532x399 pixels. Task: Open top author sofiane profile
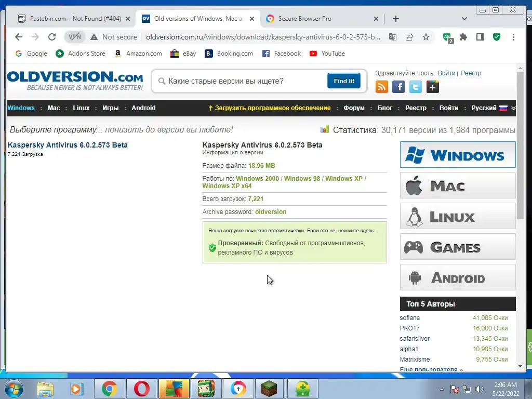pos(409,318)
